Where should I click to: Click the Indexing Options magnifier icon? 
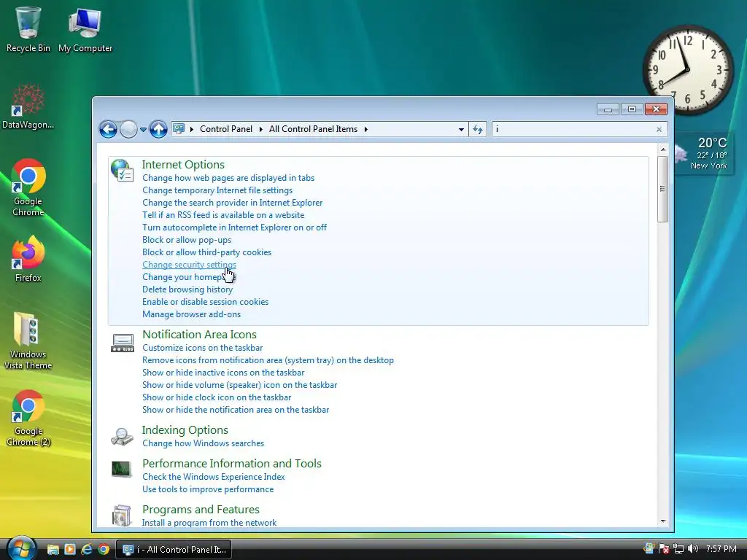[122, 436]
